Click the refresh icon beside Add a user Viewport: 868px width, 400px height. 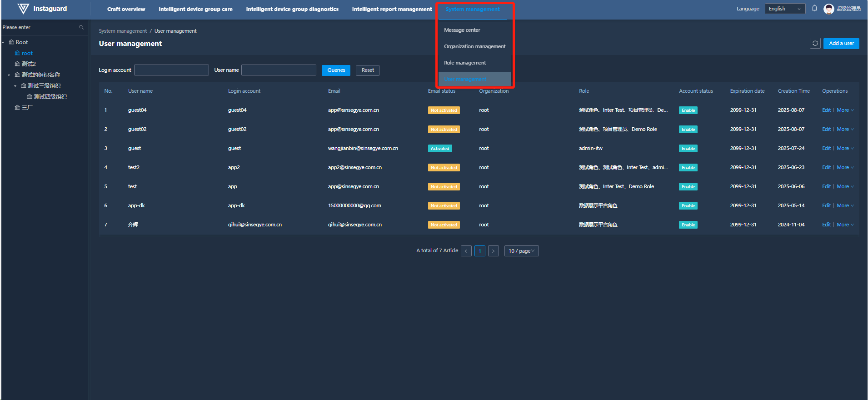pos(815,43)
